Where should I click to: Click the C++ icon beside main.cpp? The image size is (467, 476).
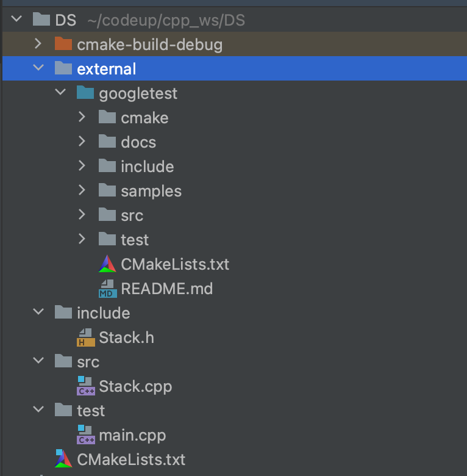tap(85, 435)
